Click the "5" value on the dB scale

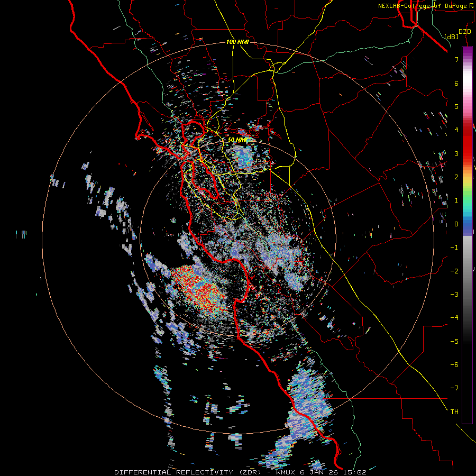point(456,106)
